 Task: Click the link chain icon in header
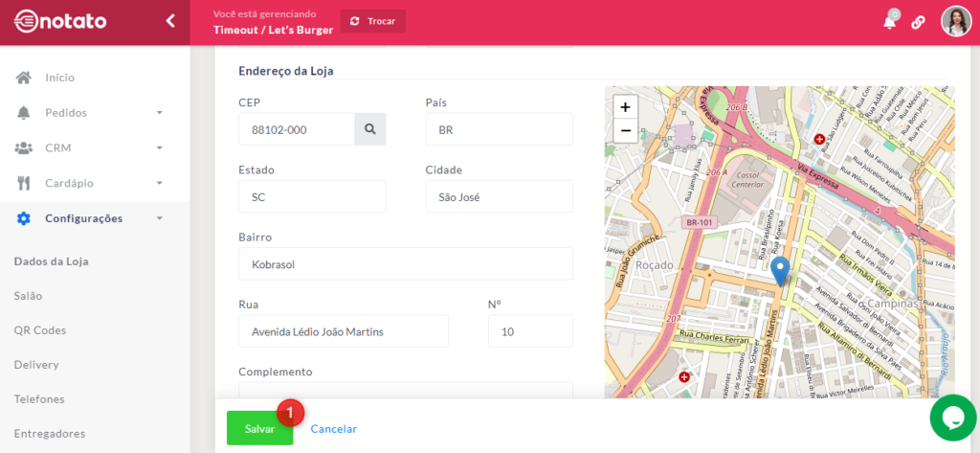tap(918, 22)
